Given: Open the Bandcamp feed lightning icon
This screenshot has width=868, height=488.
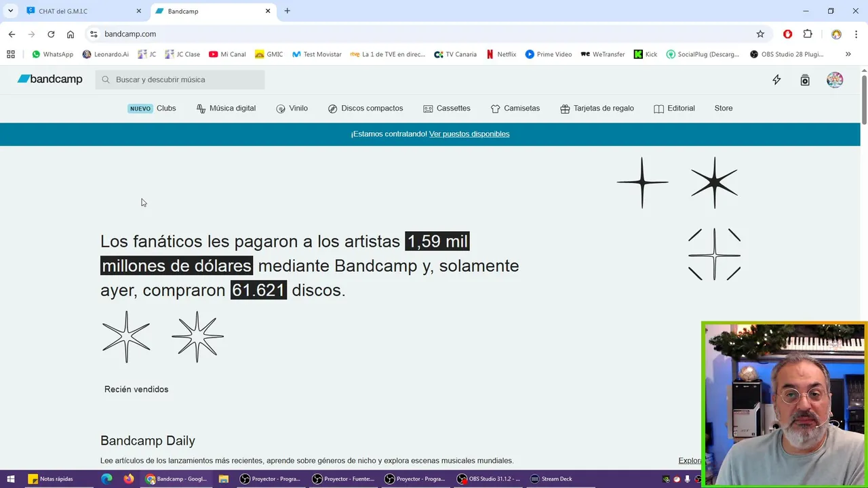Looking at the screenshot, I should [x=776, y=80].
